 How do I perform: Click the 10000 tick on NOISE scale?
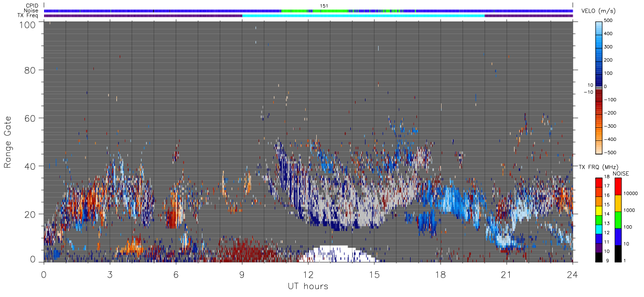631,194
